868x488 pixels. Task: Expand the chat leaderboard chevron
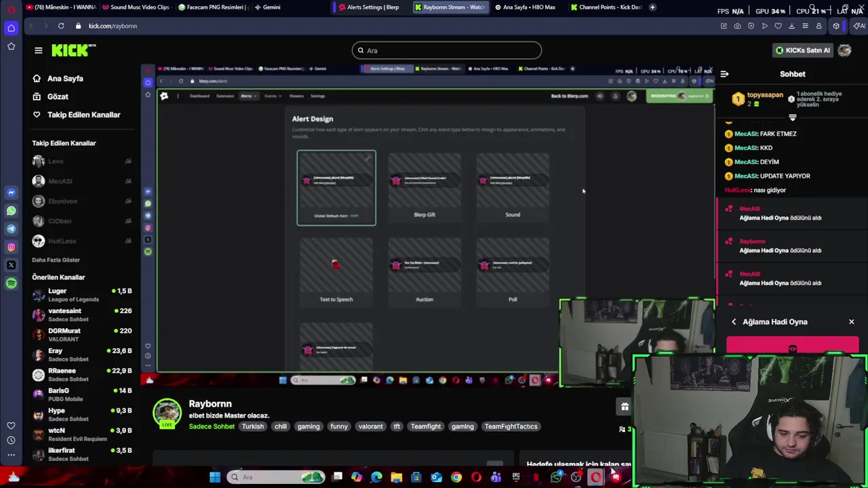pyautogui.click(x=792, y=118)
